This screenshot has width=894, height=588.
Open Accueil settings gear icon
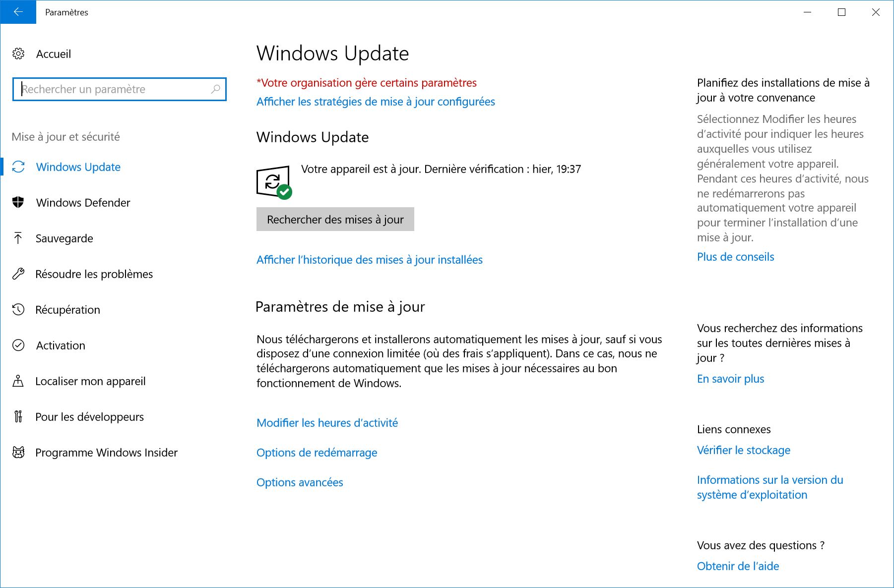click(19, 54)
